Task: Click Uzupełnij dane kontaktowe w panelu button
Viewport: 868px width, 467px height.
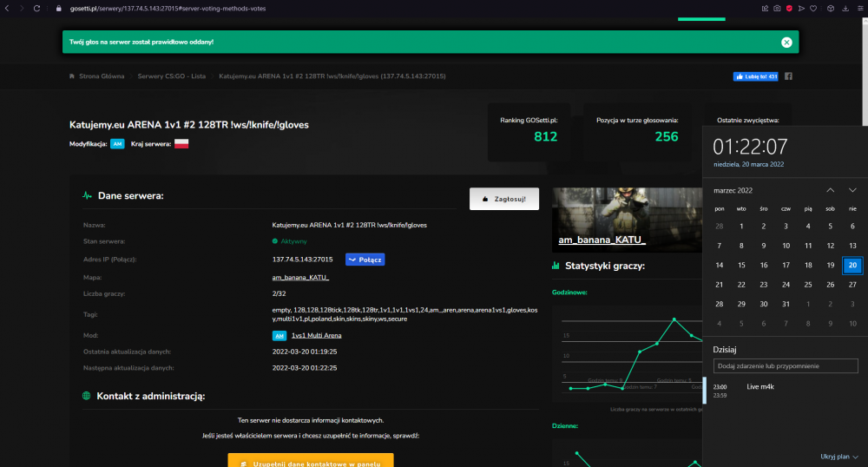Action: (x=311, y=460)
